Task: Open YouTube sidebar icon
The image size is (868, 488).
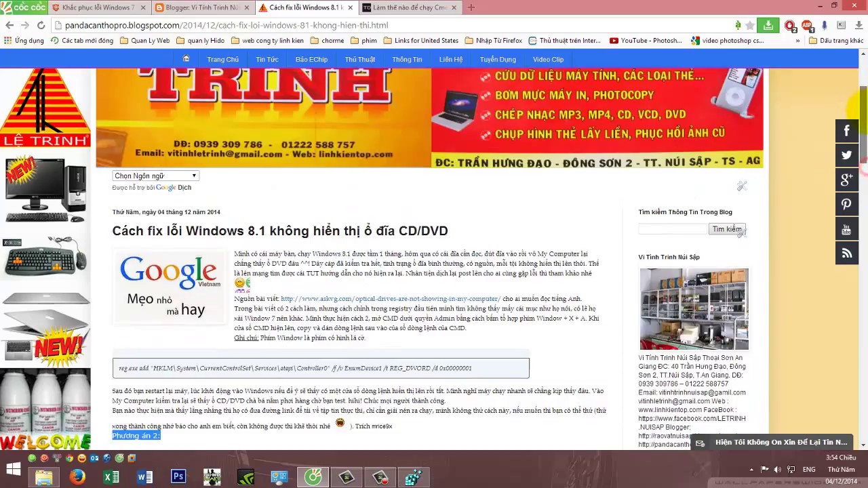Action: [846, 229]
